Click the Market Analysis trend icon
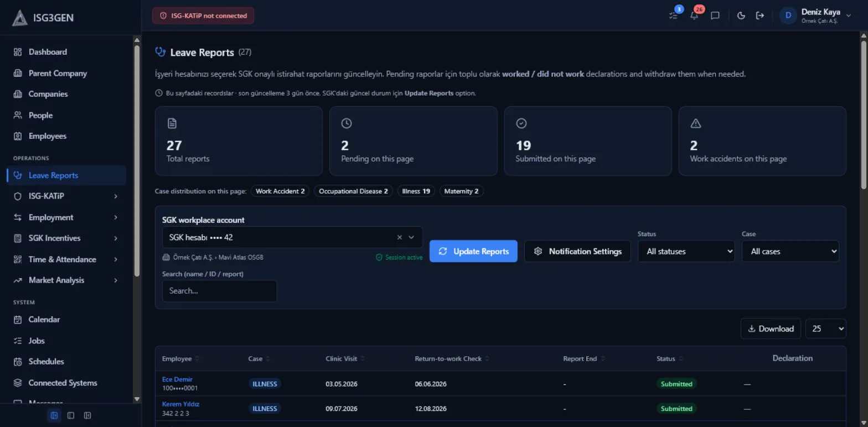This screenshot has height=427, width=868. (x=18, y=280)
